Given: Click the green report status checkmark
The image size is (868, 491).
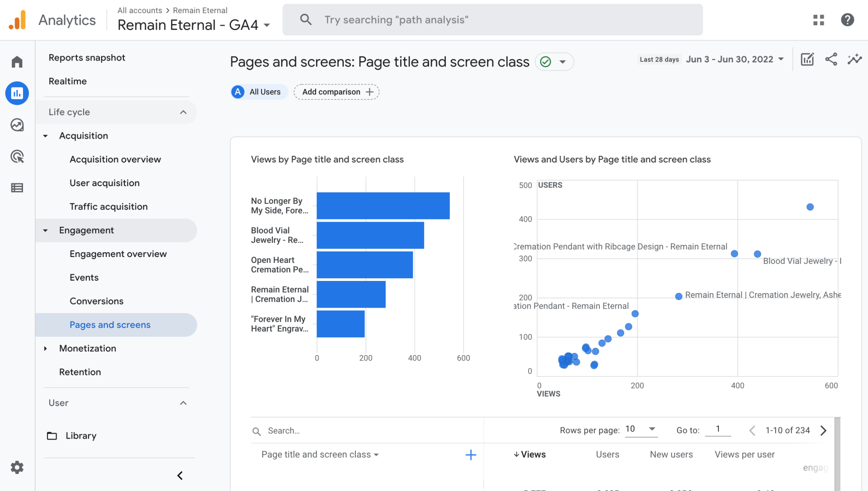Looking at the screenshot, I should [x=546, y=62].
